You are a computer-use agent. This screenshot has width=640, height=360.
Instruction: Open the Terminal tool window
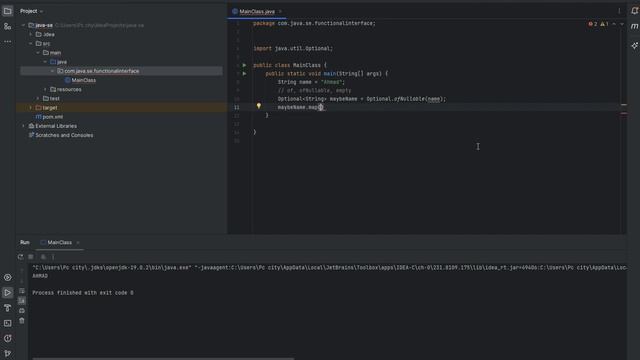[7, 323]
